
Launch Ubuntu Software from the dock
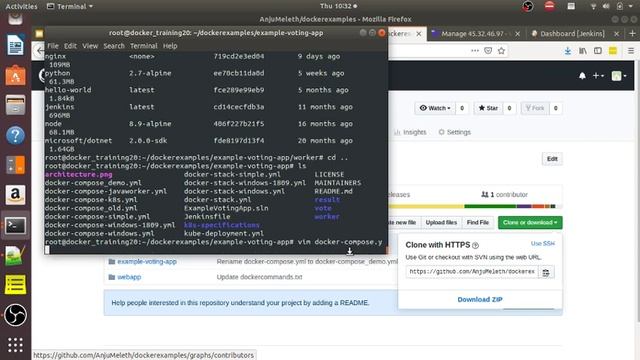(x=16, y=76)
